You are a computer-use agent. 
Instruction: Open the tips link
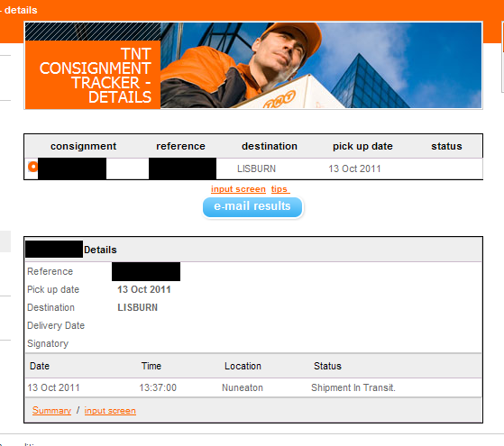click(280, 189)
